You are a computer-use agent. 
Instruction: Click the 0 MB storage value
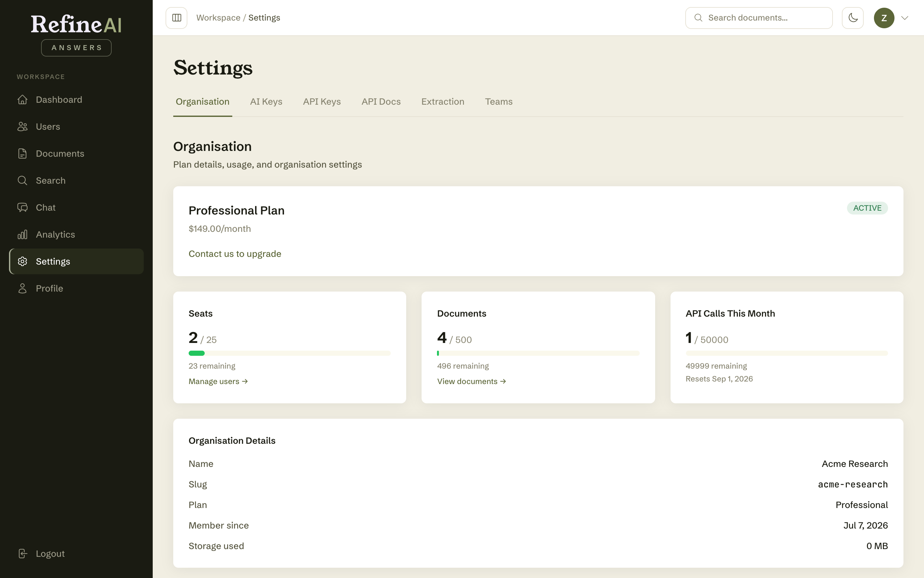[x=877, y=546]
